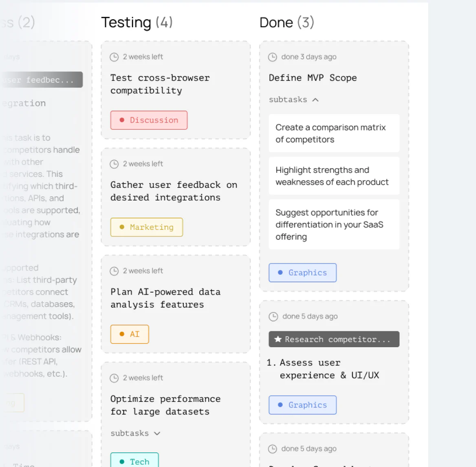This screenshot has height=467, width=476.
Task: Click the clock icon on Test cross-browser card
Action: tap(114, 57)
